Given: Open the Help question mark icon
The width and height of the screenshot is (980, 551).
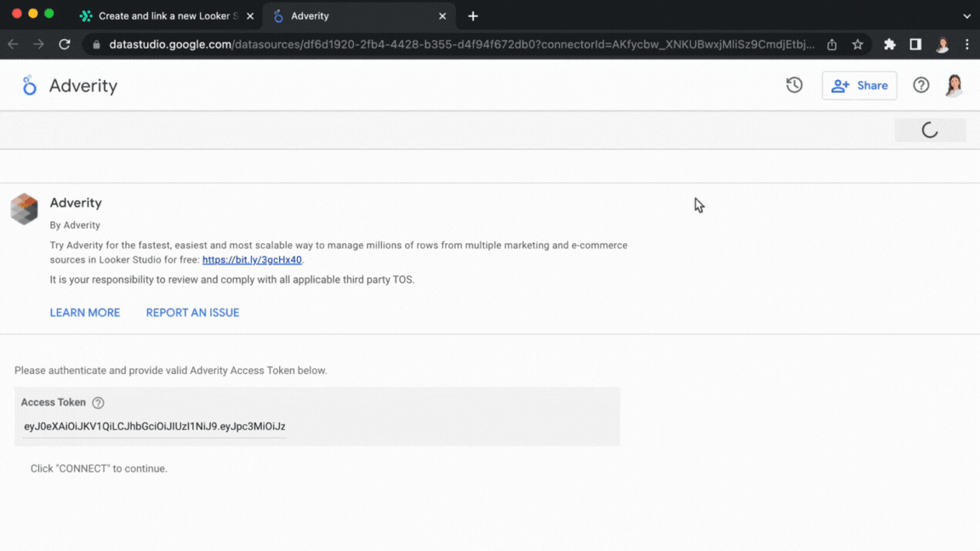Looking at the screenshot, I should (x=920, y=85).
